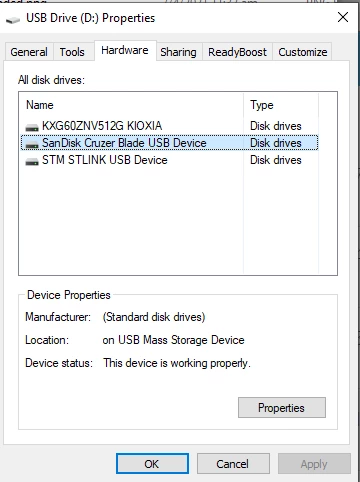Switch to the Customize tab
This screenshot has width=360, height=482.
click(303, 52)
